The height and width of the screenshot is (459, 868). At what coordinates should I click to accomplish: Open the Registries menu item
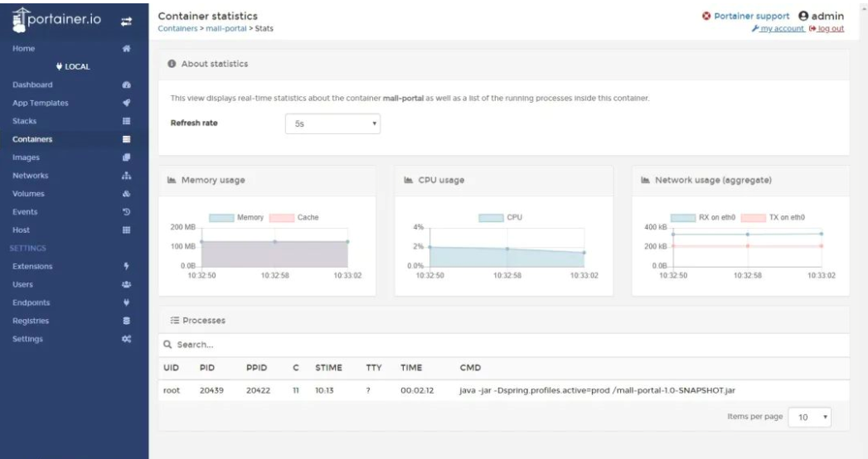point(32,320)
